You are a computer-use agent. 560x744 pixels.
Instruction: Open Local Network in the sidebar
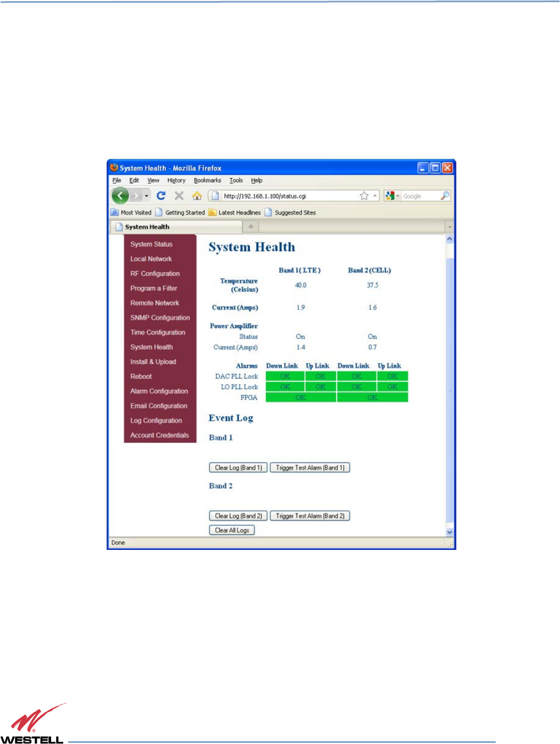(x=151, y=259)
